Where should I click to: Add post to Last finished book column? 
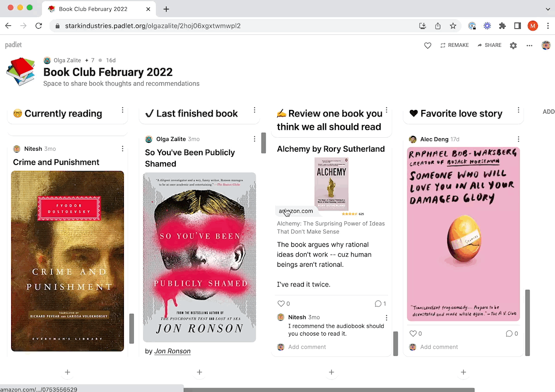point(199,372)
